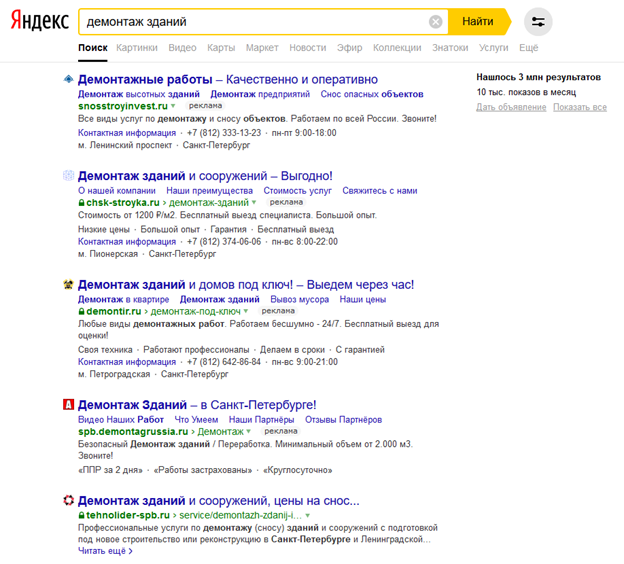Image resolution: width=624 pixels, height=564 pixels.
Task: Click snosstroyinvest.ru green URL
Action: click(x=123, y=106)
